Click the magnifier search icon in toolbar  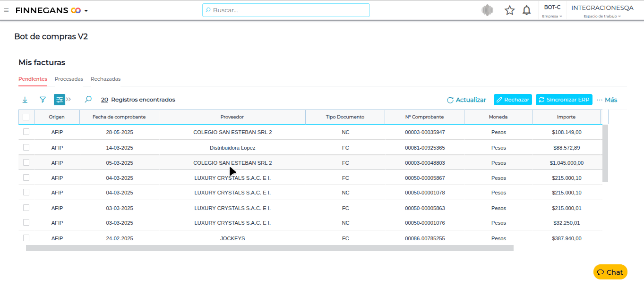click(88, 100)
